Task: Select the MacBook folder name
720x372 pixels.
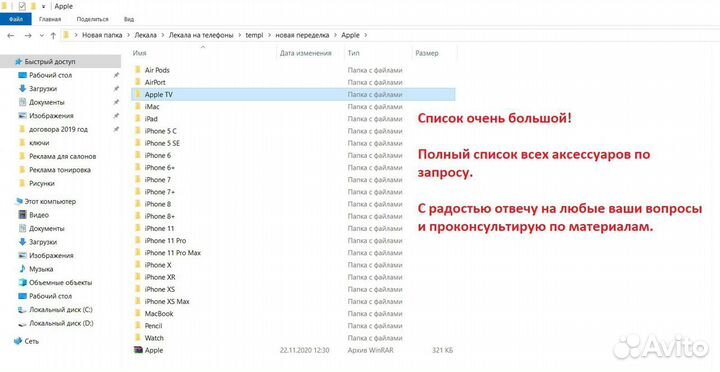Action: click(x=159, y=314)
